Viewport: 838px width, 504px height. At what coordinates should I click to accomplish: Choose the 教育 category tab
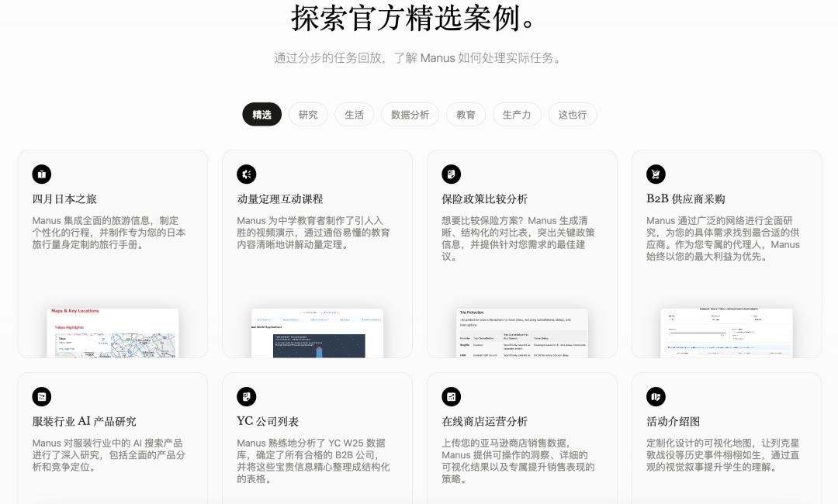coord(466,115)
